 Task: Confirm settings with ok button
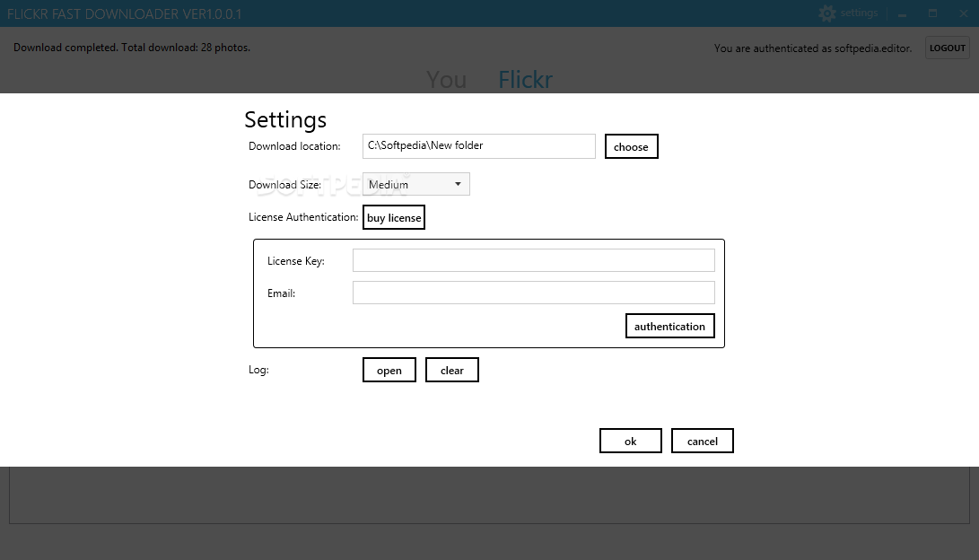[631, 441]
